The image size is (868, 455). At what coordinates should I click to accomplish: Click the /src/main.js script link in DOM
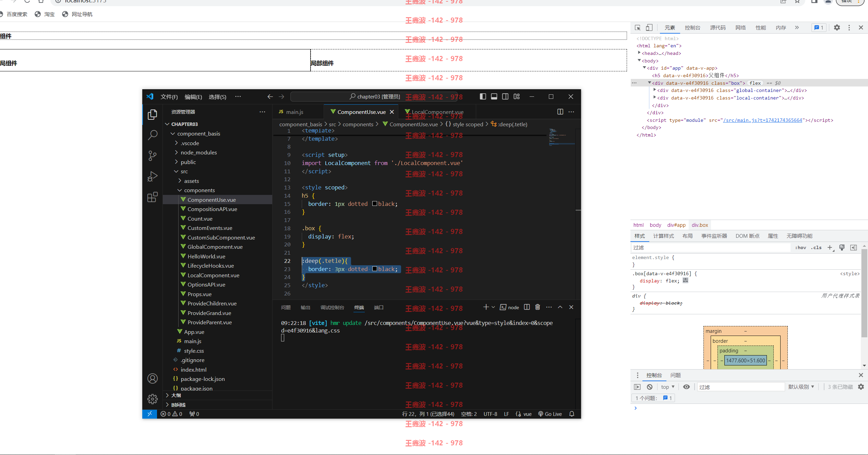(763, 120)
